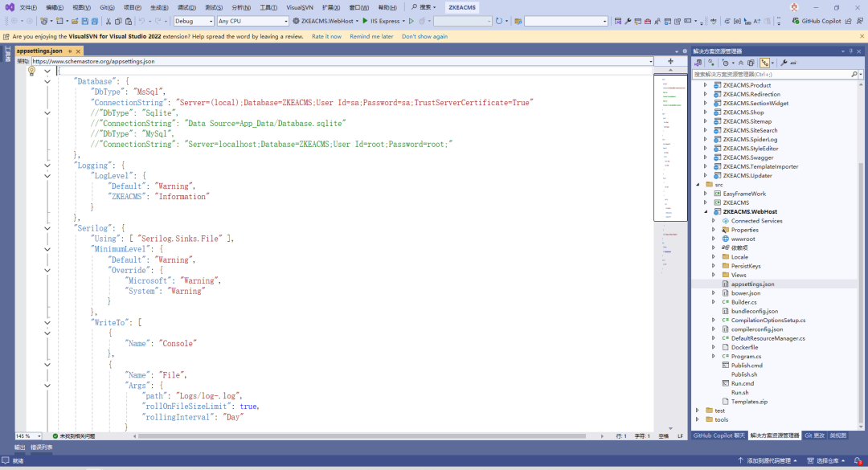Select Program.cs in Solution Explorer
The height and width of the screenshot is (470, 868).
(746, 357)
